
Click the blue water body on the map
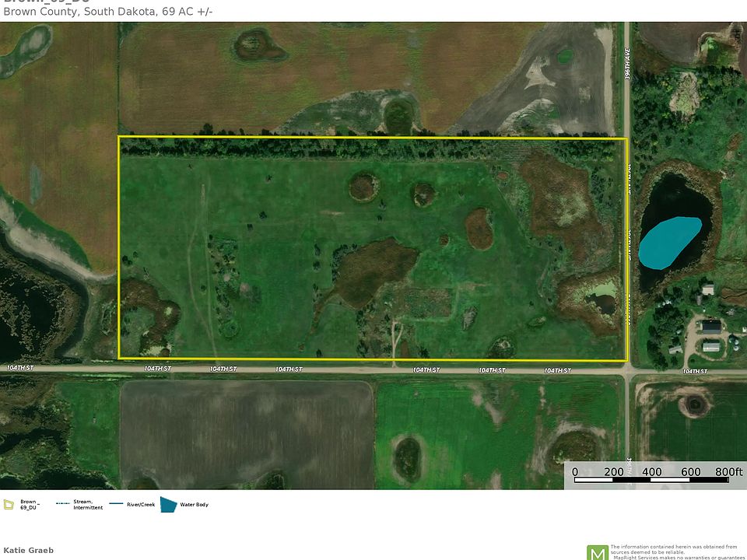(668, 242)
